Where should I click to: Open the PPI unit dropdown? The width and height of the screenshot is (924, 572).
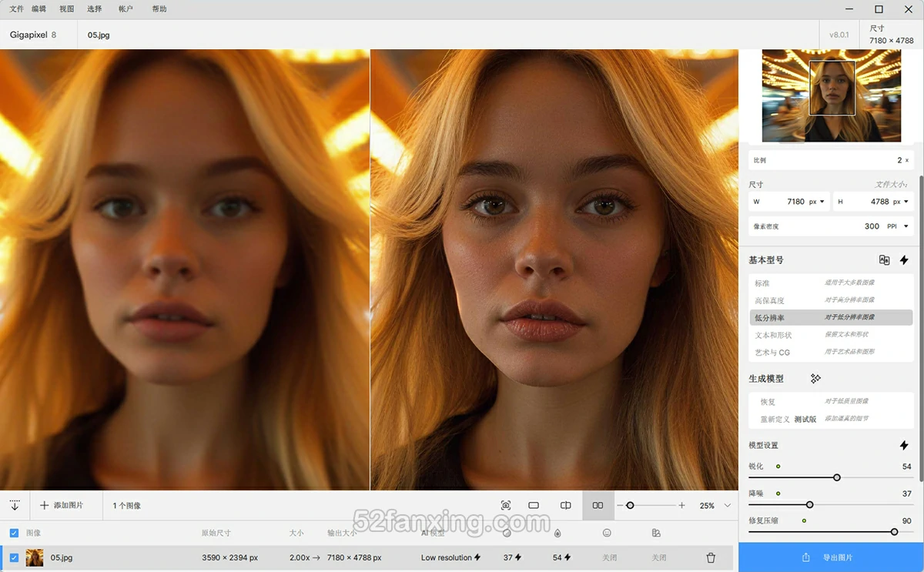(897, 226)
